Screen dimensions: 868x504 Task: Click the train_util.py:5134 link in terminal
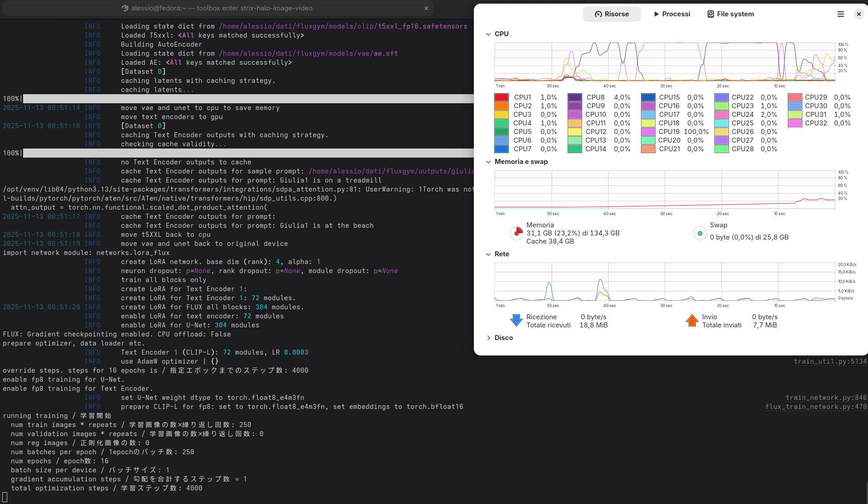coord(830,361)
